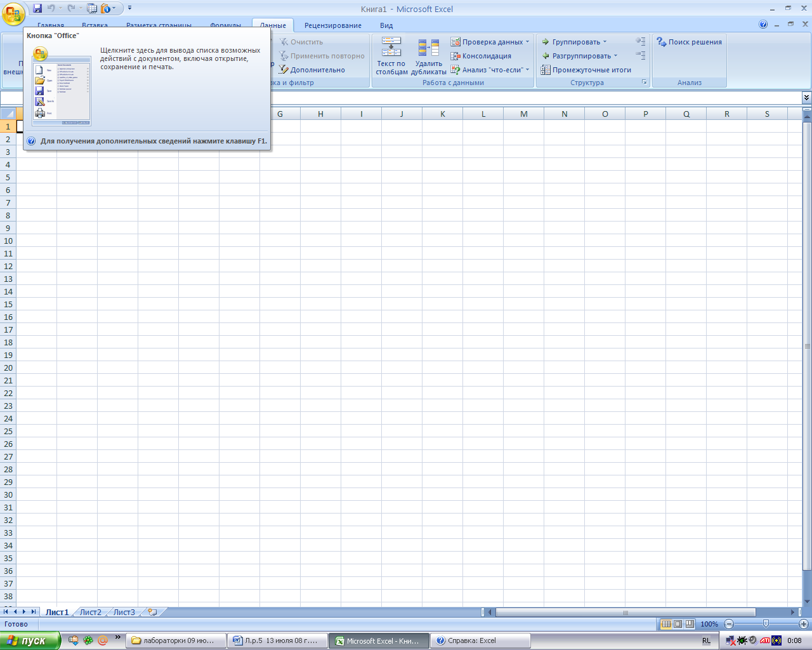Click the Select All corner button
812x650 pixels.
[8, 114]
